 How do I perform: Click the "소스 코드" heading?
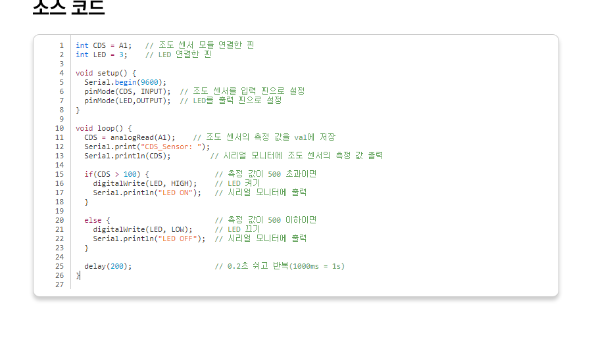68,7
